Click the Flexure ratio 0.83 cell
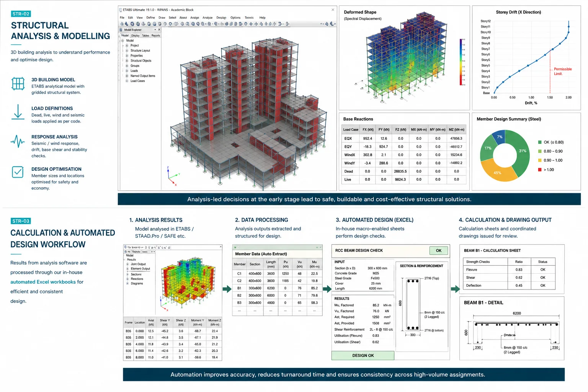The height and width of the screenshot is (392, 588). click(519, 270)
